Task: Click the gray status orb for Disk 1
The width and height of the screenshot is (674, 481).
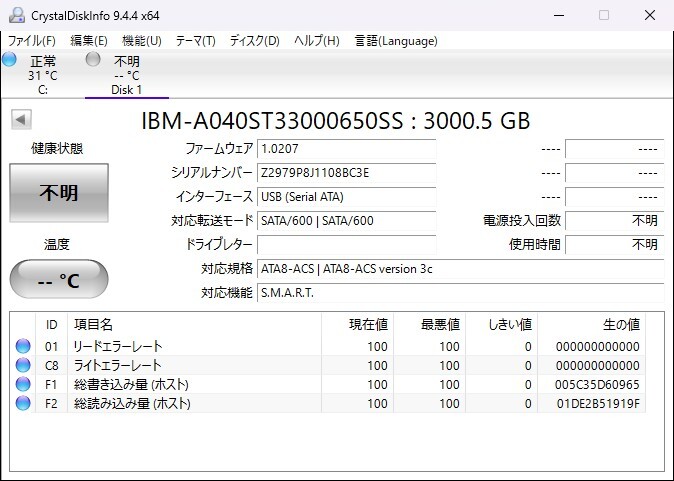Action: [x=93, y=59]
